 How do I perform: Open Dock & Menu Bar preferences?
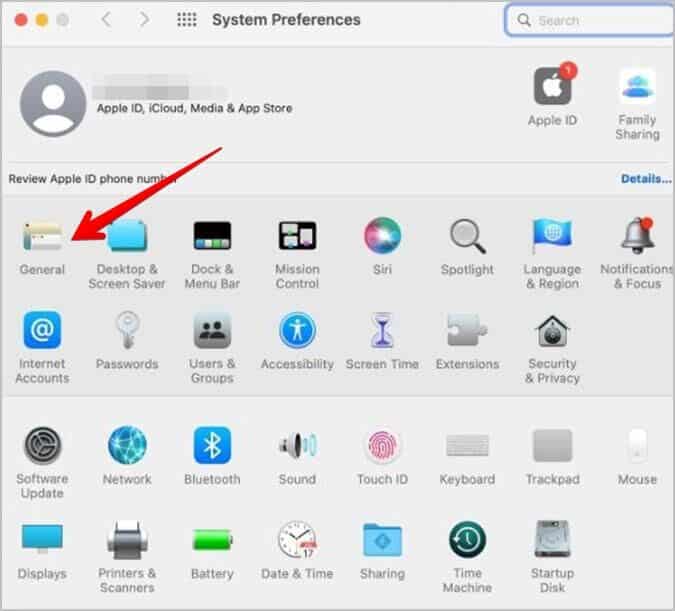pos(212,238)
